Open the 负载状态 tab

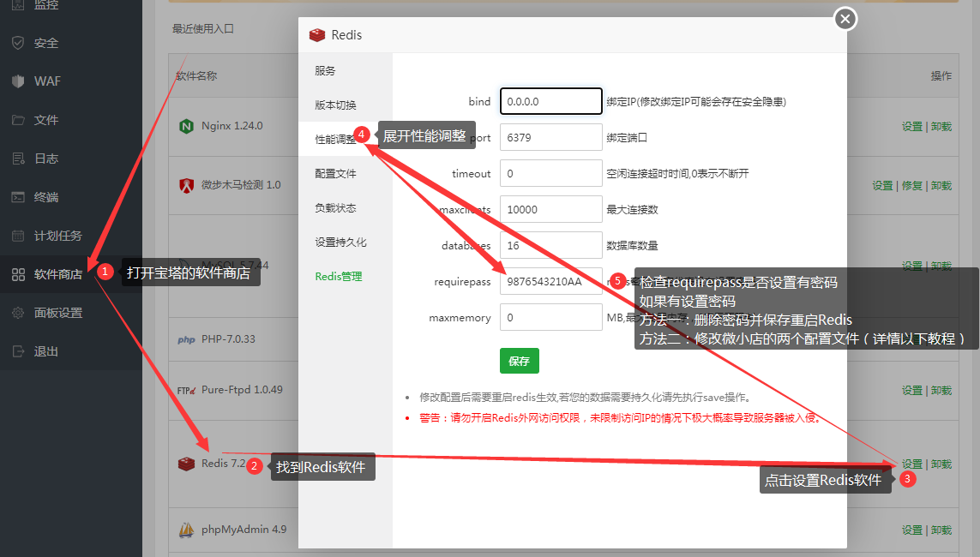coord(335,208)
